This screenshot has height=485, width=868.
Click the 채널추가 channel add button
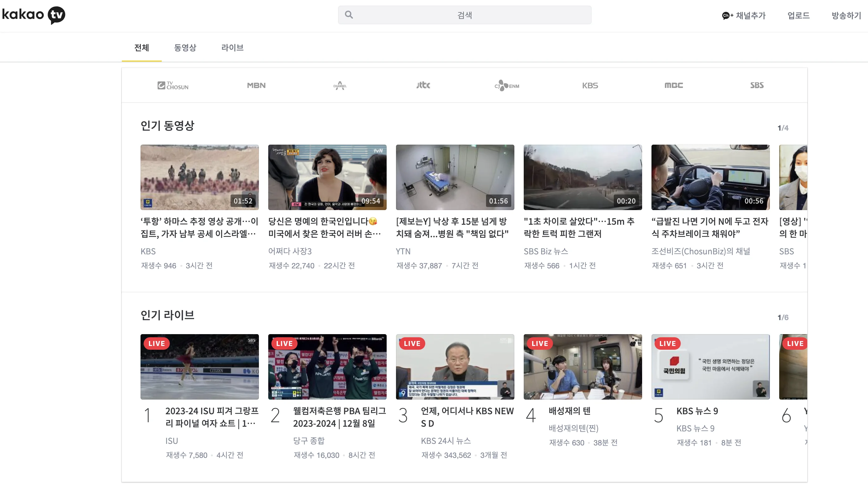tap(744, 16)
